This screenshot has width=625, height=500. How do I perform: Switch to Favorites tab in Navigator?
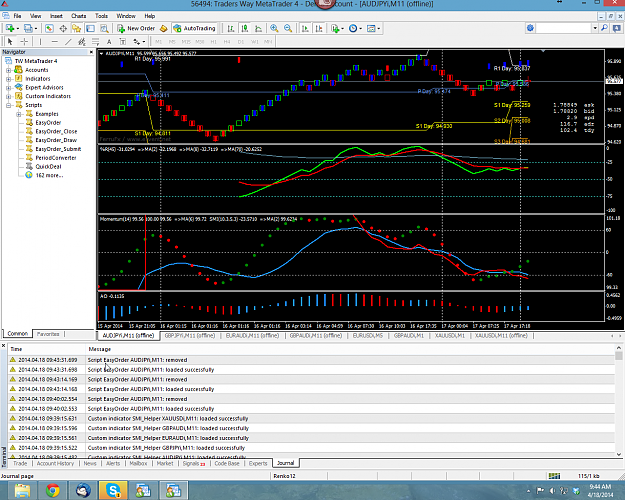(48, 334)
